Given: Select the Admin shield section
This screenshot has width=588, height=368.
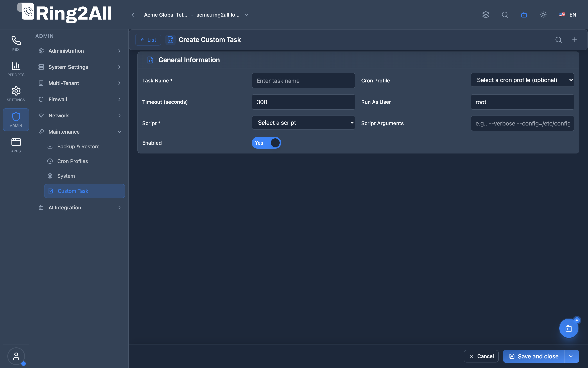Looking at the screenshot, I should pos(16,119).
